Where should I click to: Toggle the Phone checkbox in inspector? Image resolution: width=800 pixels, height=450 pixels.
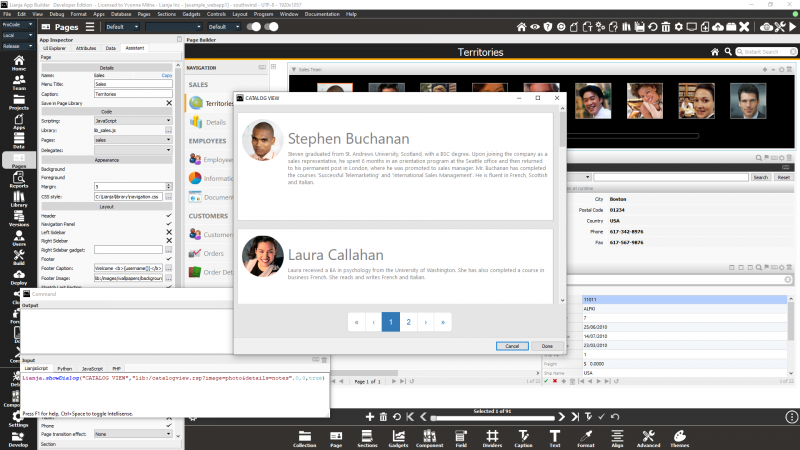169,426
